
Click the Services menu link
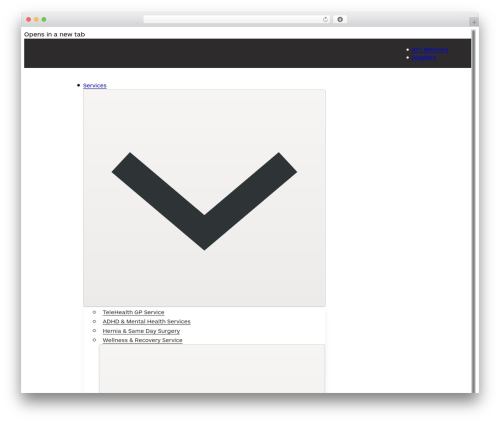click(95, 85)
